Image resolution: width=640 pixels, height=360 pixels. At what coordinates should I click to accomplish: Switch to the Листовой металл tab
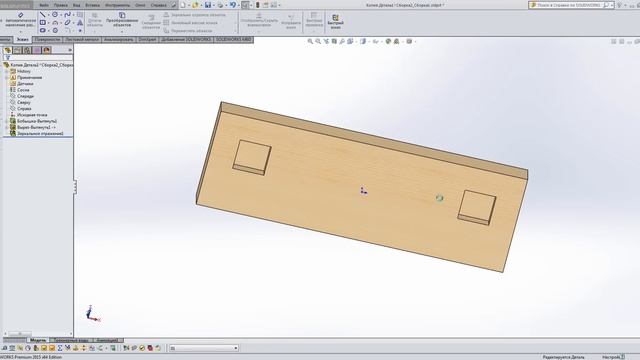pos(82,40)
